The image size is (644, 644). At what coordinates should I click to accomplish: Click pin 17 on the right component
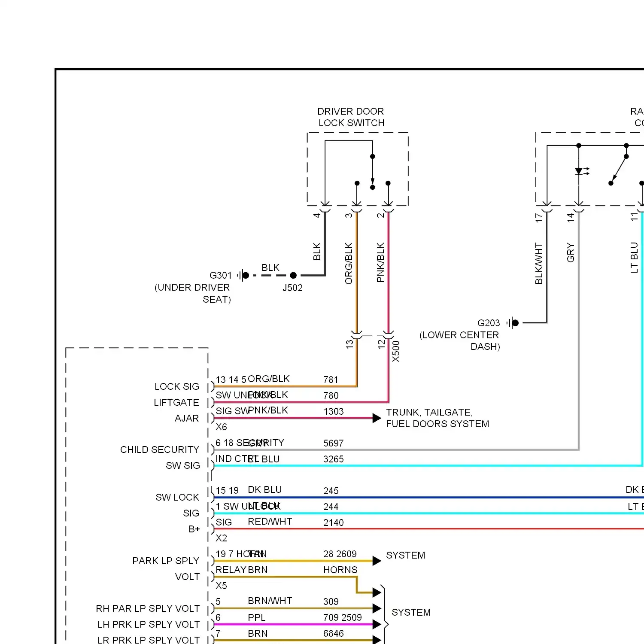pyautogui.click(x=539, y=218)
